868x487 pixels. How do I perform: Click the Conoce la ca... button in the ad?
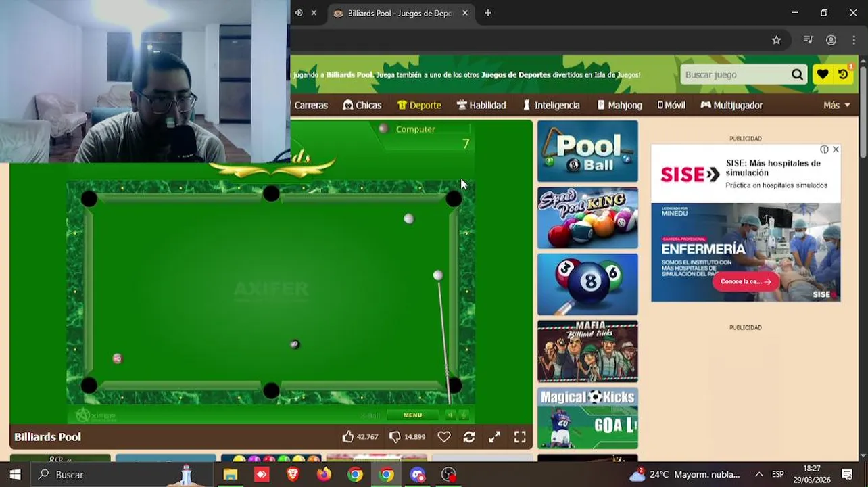click(x=746, y=281)
